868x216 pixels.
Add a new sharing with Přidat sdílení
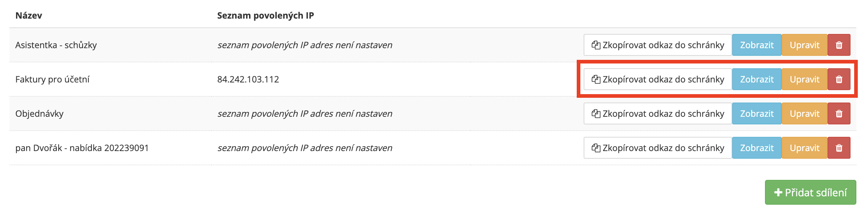pos(810,192)
